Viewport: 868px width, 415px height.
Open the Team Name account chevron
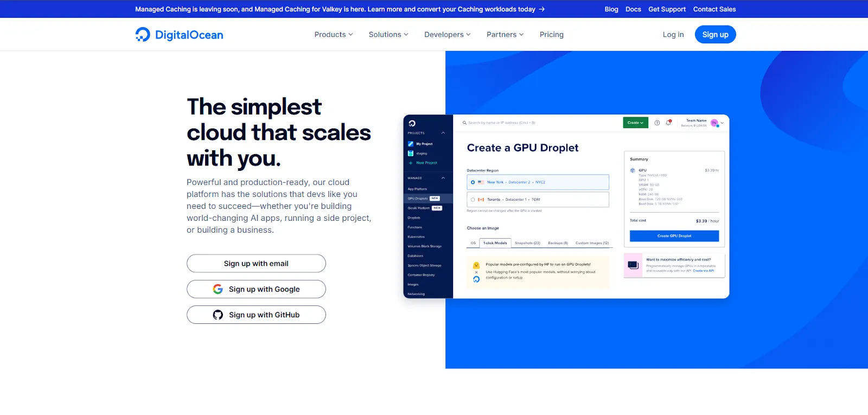[x=722, y=123]
